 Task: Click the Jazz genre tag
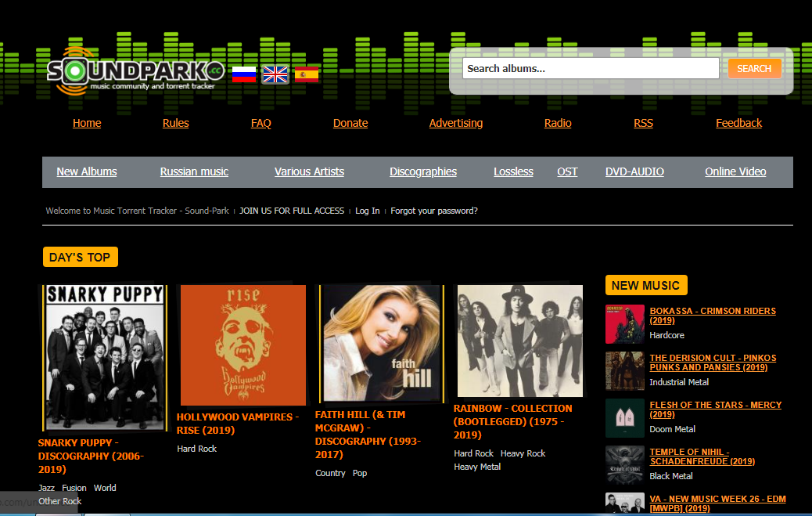tap(46, 488)
